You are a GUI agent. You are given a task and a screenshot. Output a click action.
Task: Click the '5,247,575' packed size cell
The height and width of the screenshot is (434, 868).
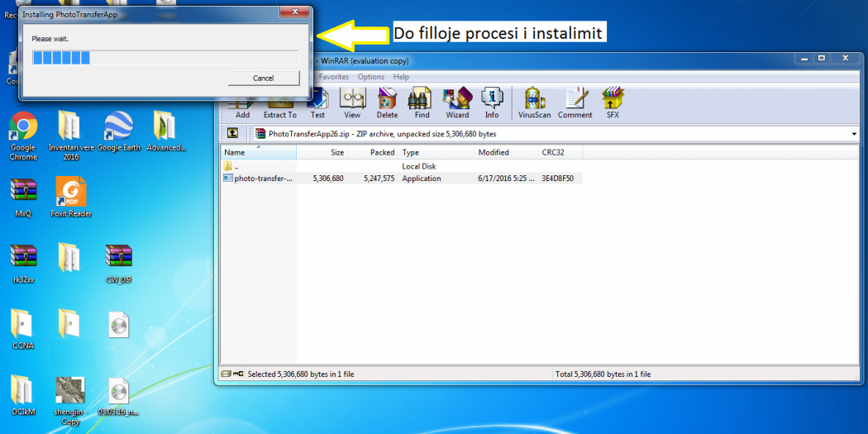click(379, 179)
